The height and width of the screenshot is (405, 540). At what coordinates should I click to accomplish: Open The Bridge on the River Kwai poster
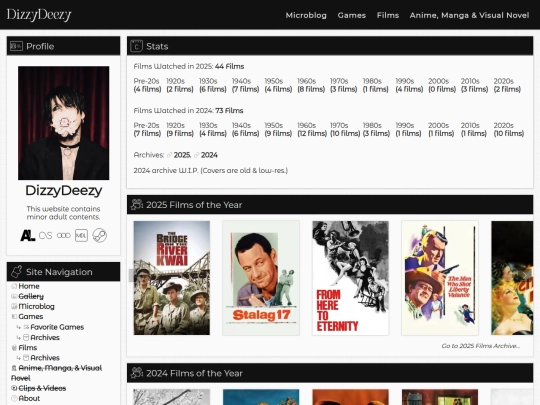tap(172, 278)
